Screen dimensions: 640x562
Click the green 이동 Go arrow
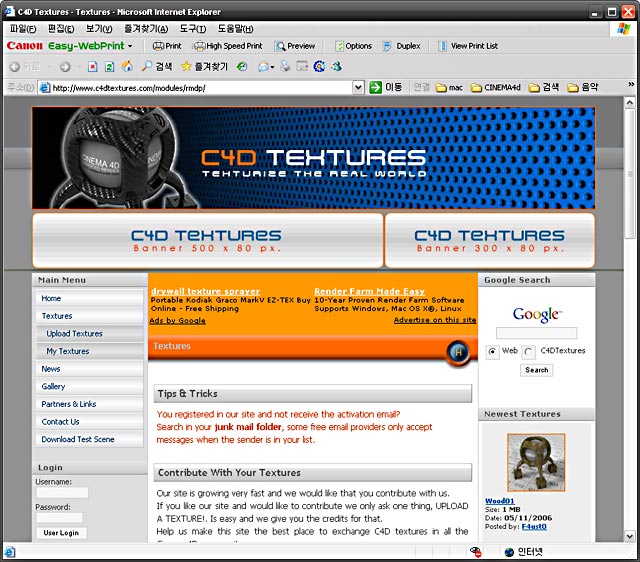(x=375, y=87)
